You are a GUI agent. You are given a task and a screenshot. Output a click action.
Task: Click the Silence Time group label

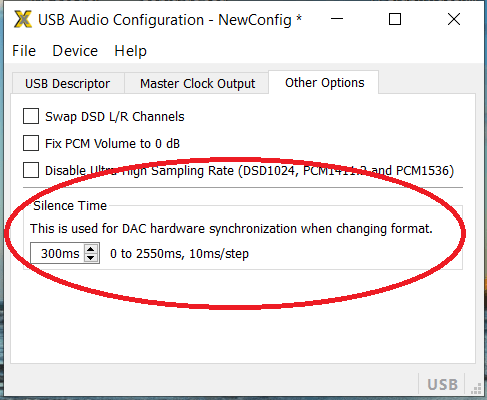point(70,206)
